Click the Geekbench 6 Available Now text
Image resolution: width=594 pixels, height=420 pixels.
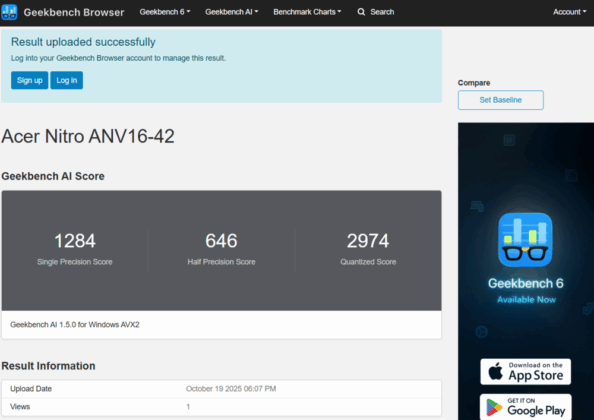tap(526, 290)
